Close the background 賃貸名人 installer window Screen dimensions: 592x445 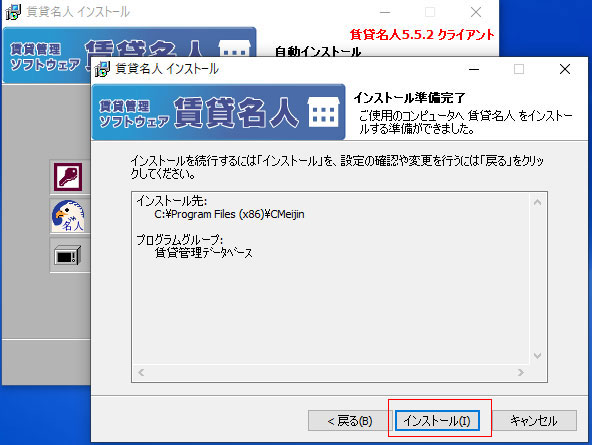pyautogui.click(x=476, y=12)
